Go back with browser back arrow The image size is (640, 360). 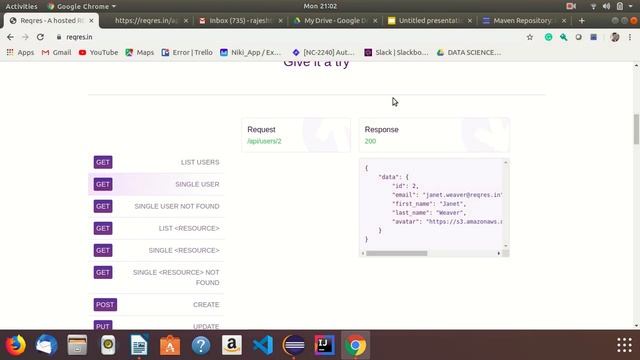(10, 37)
